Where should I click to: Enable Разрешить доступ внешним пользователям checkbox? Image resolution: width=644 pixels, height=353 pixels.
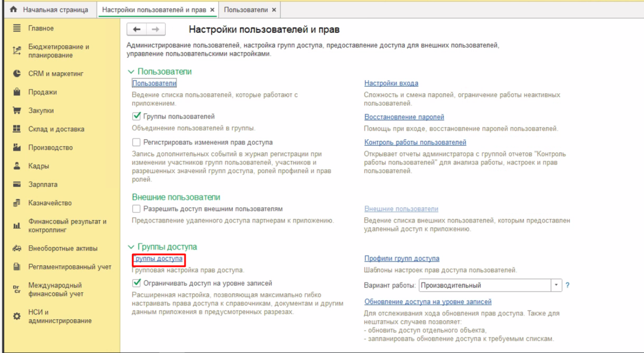(136, 209)
